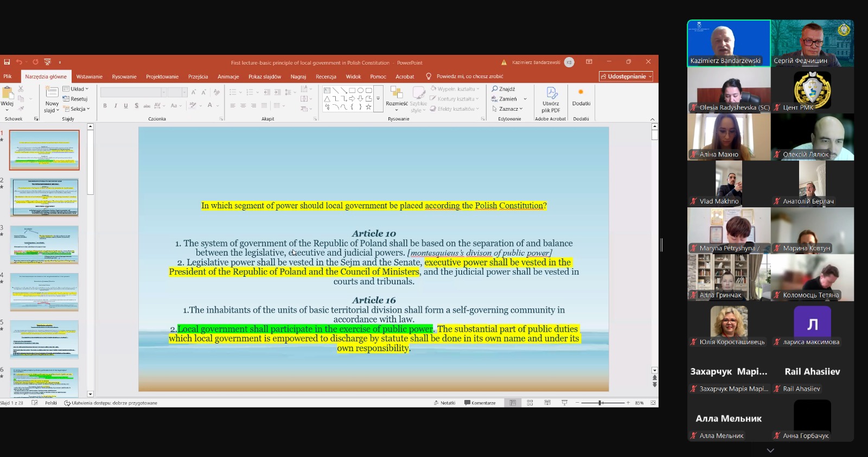Expand the Układ layout dropdown
This screenshot has height=457, width=868.
pyautogui.click(x=76, y=89)
